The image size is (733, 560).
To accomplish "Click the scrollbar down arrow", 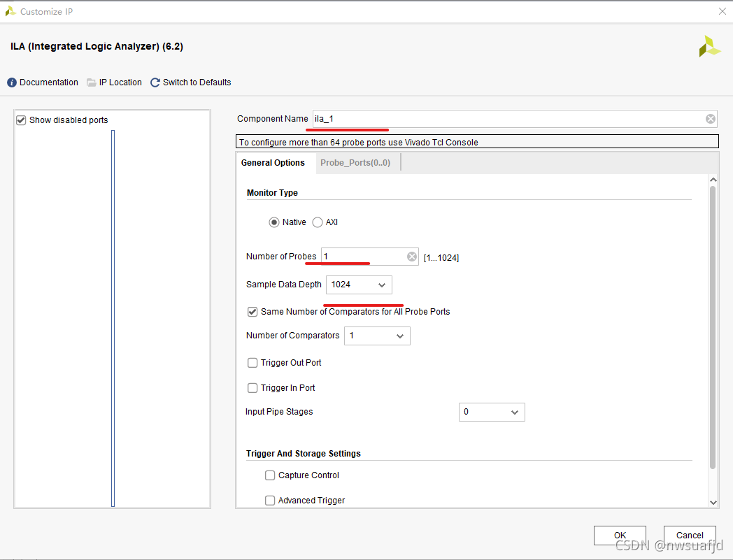I will pyautogui.click(x=713, y=503).
